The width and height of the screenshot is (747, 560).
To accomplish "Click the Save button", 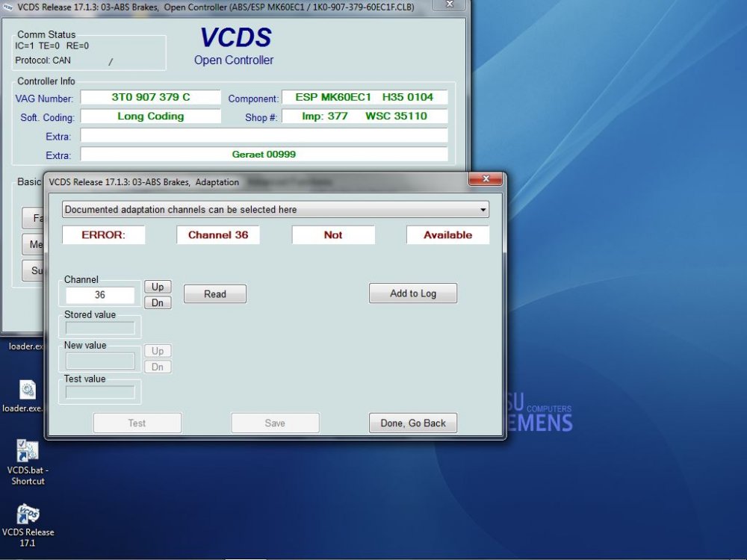I will click(275, 423).
